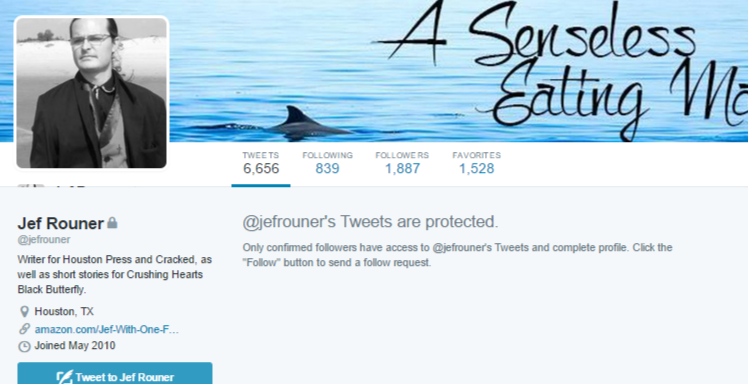Open Jef Rouner's profile photo
This screenshot has height=384, width=748.
tap(92, 93)
